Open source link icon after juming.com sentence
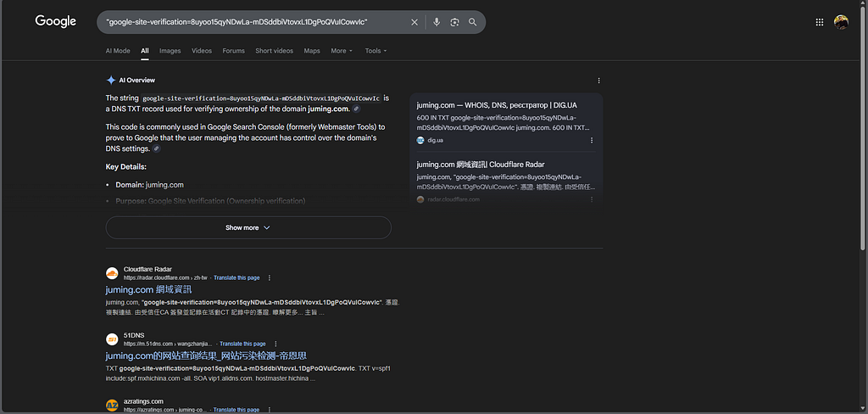 coord(356,109)
